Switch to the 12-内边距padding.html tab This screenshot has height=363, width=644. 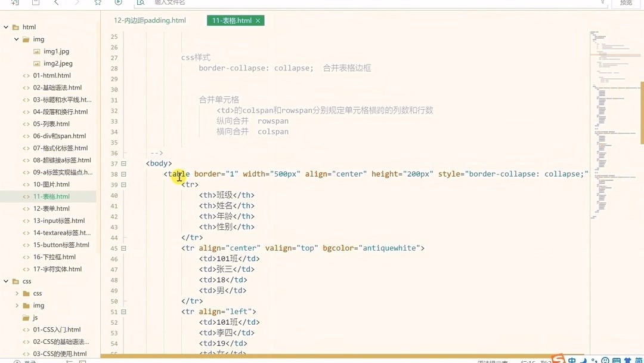coord(149,20)
